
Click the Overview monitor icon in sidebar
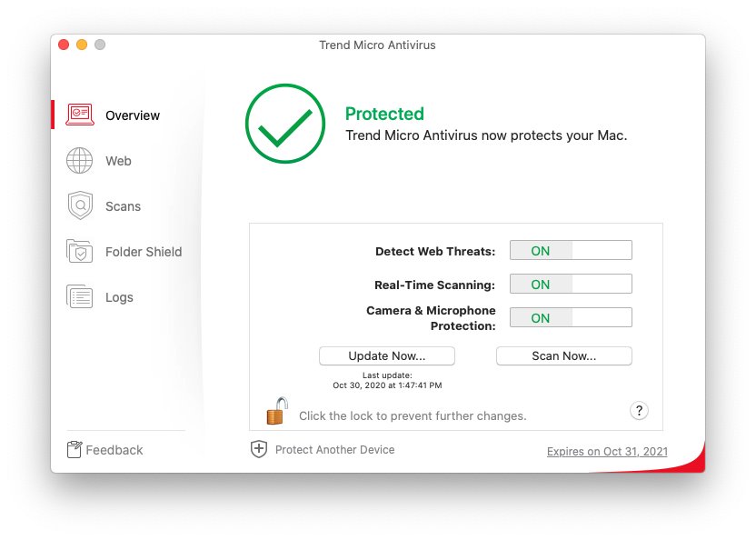pyautogui.click(x=80, y=115)
